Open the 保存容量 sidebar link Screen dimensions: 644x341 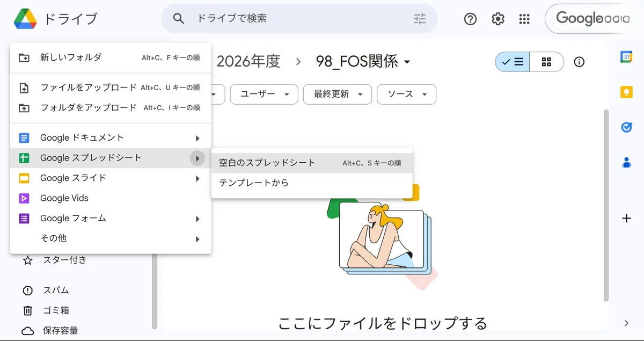60,330
